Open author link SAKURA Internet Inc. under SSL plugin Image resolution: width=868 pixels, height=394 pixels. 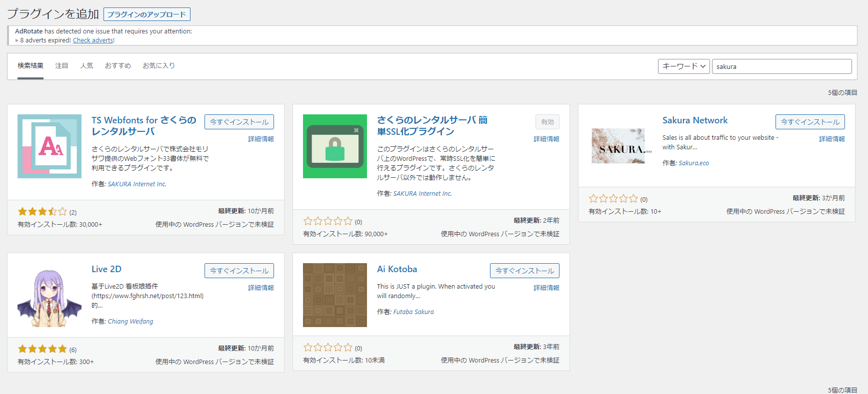point(422,194)
